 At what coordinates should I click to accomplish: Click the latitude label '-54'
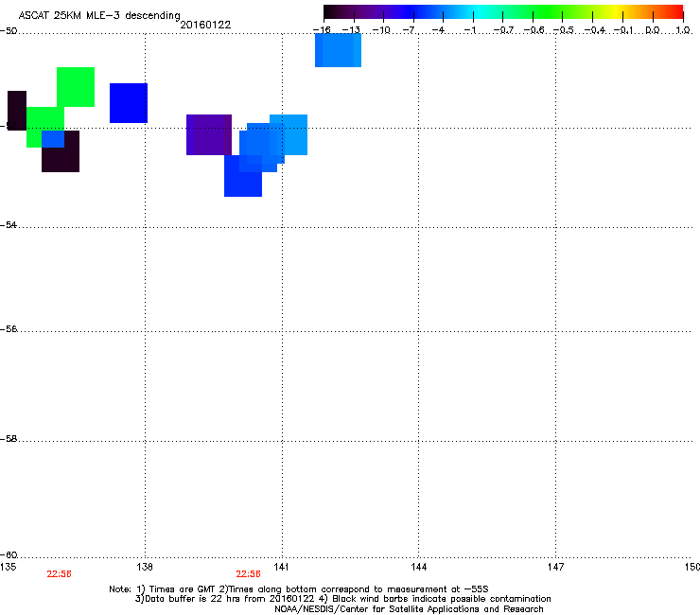(x=9, y=224)
